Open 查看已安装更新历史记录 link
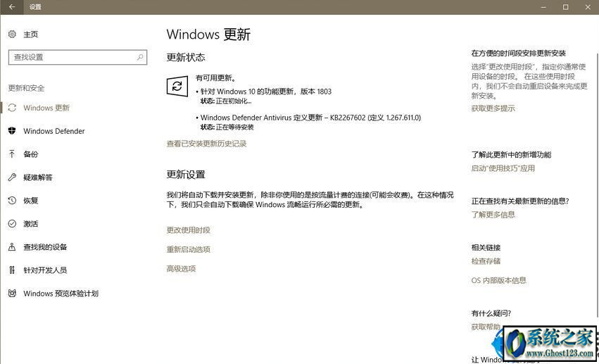This screenshot has width=599, height=364. 206,144
